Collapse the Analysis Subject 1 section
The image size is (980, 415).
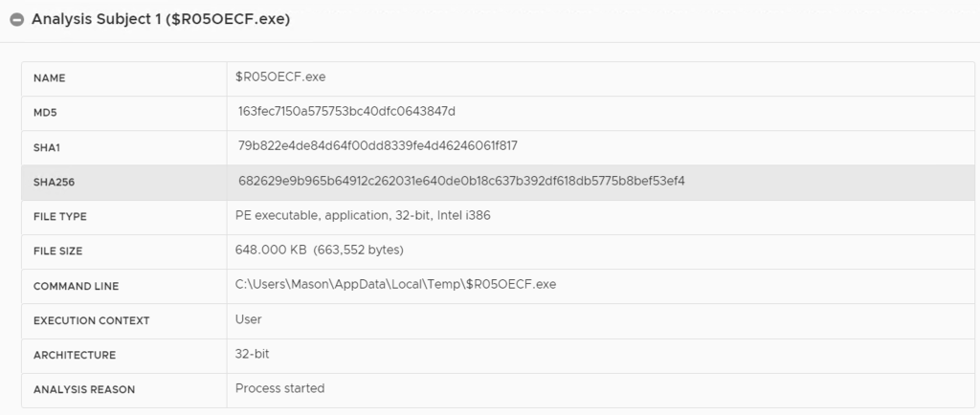pos(16,20)
